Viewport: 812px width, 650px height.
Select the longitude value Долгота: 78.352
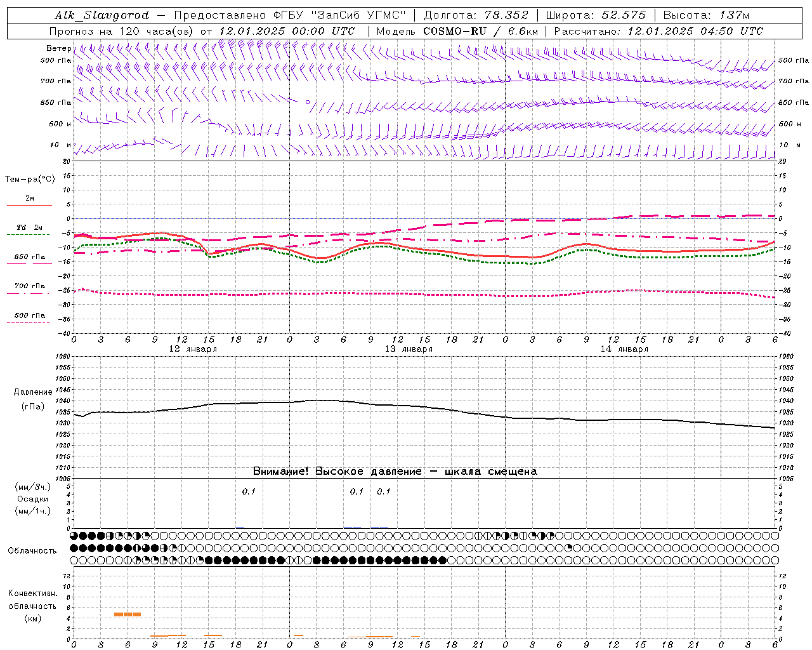point(475,15)
